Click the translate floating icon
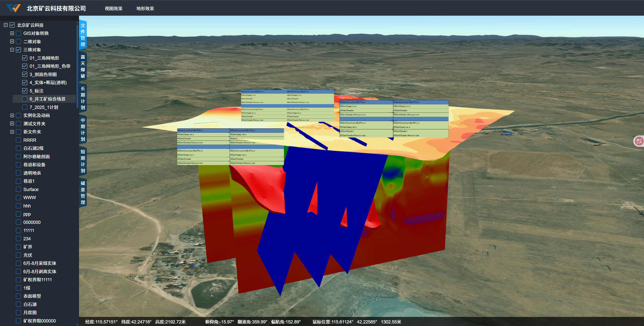The image size is (644, 326). click(x=639, y=141)
